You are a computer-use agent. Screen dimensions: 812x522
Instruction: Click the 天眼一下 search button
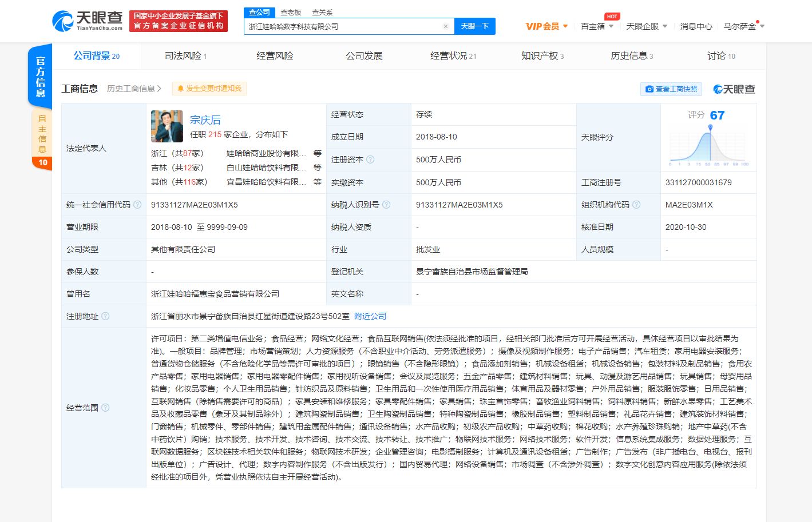point(475,26)
